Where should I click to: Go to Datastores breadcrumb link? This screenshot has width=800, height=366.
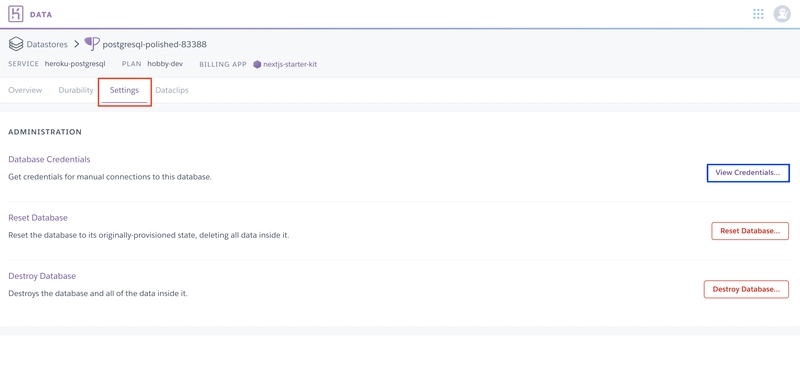[47, 44]
